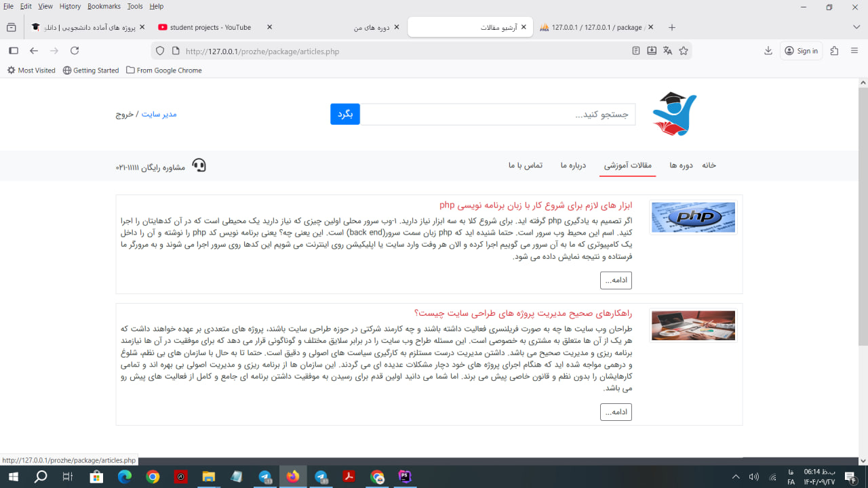The image size is (868, 488).
Task: Click the blue بگرد search button
Action: pos(344,114)
